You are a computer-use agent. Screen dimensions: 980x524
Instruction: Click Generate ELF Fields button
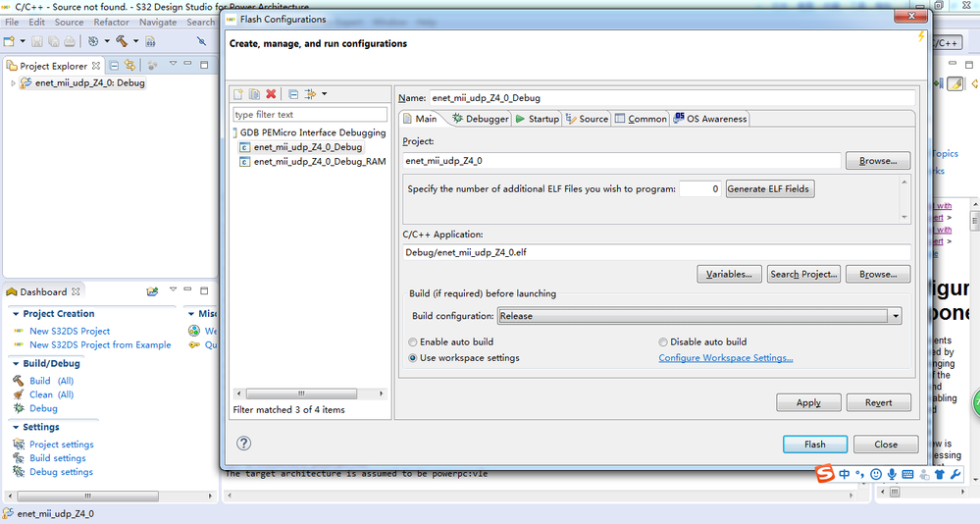tap(770, 188)
